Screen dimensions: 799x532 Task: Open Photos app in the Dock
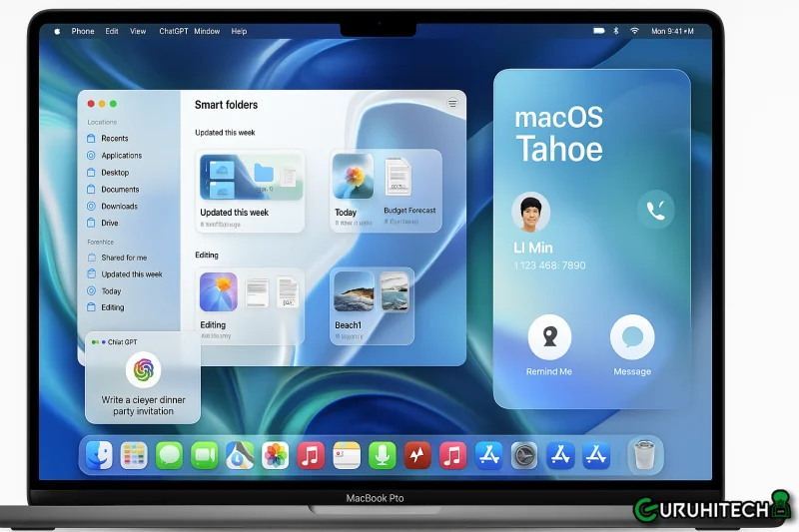pos(276,454)
